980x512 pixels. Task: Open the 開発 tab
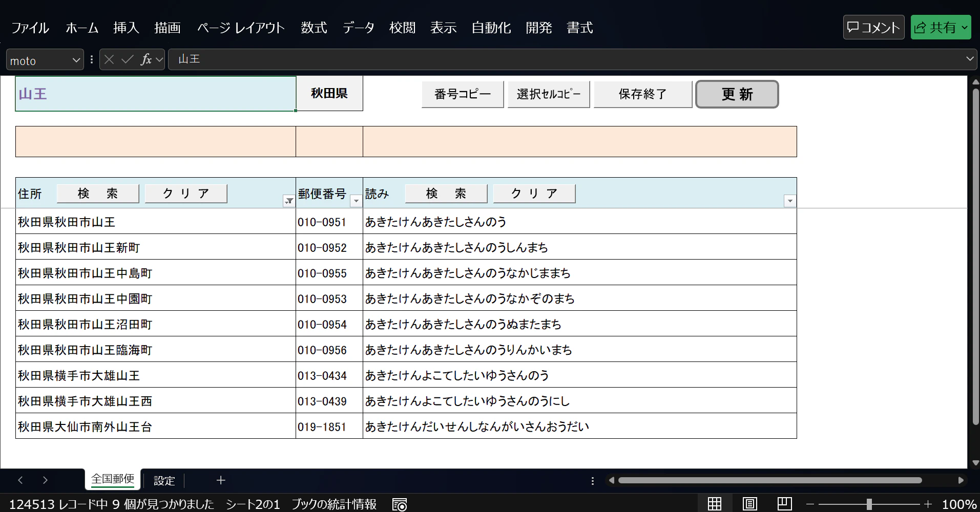coord(539,28)
